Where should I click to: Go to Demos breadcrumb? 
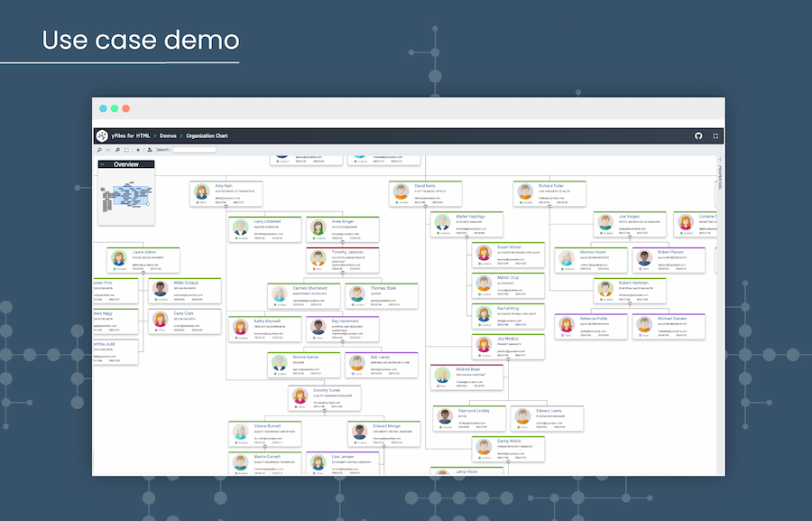(x=168, y=135)
